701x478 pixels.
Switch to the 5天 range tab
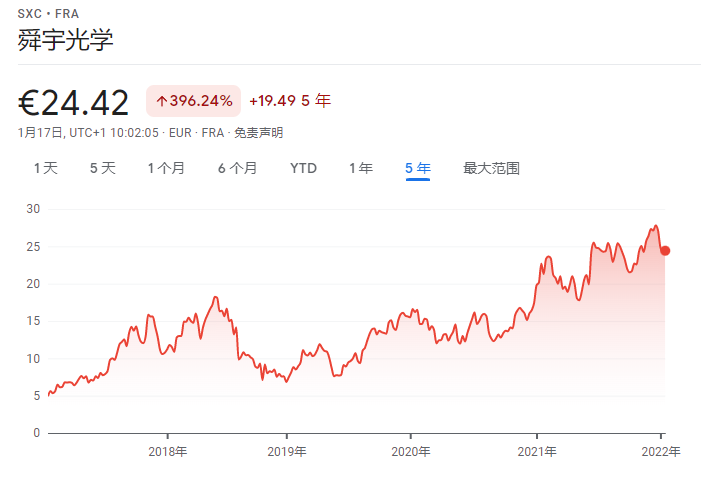click(x=103, y=168)
